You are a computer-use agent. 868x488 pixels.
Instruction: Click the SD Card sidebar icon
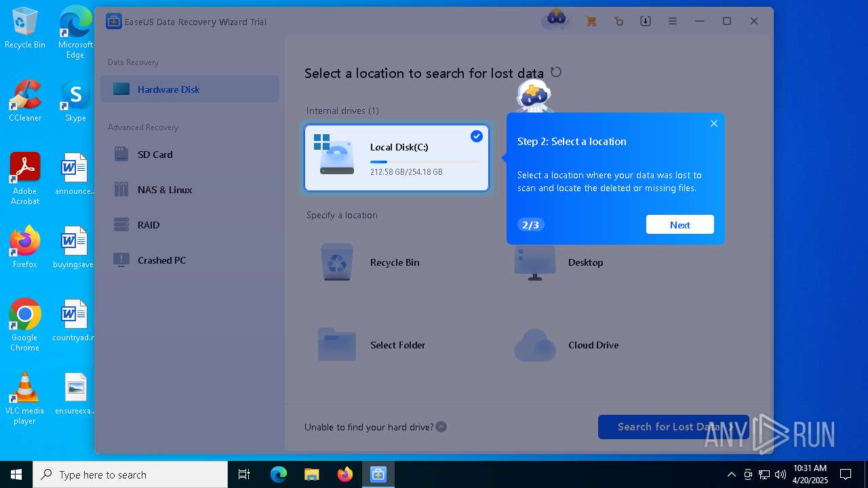click(x=121, y=155)
